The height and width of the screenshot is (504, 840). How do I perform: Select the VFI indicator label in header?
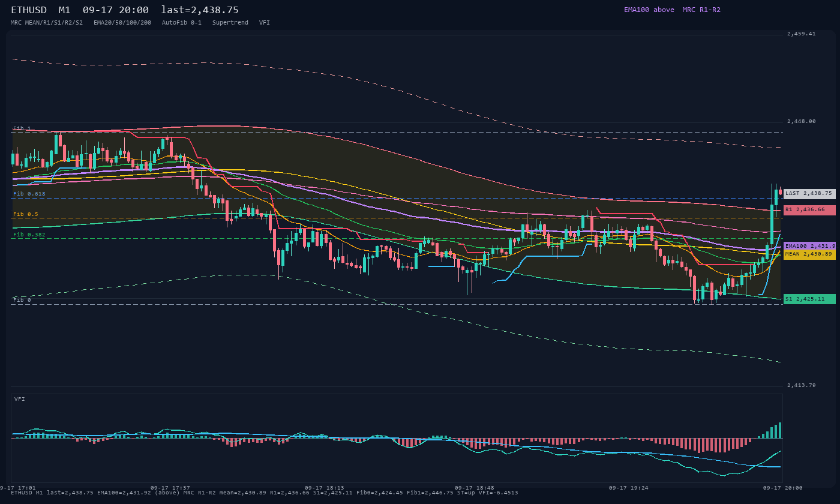click(x=265, y=23)
